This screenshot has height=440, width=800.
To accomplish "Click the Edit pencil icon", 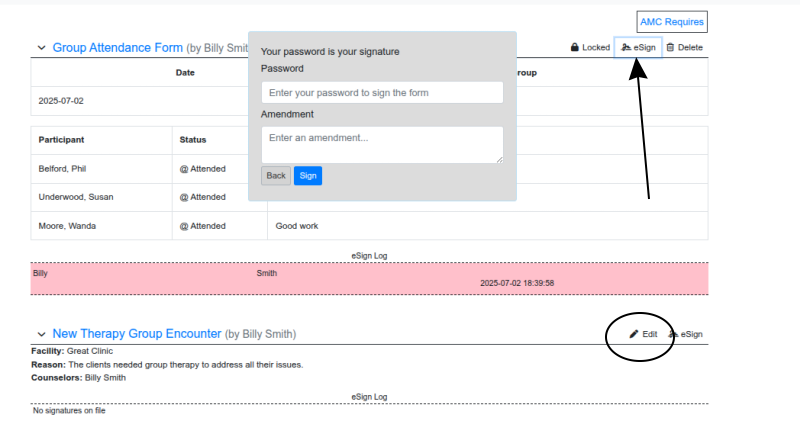I will 634,334.
